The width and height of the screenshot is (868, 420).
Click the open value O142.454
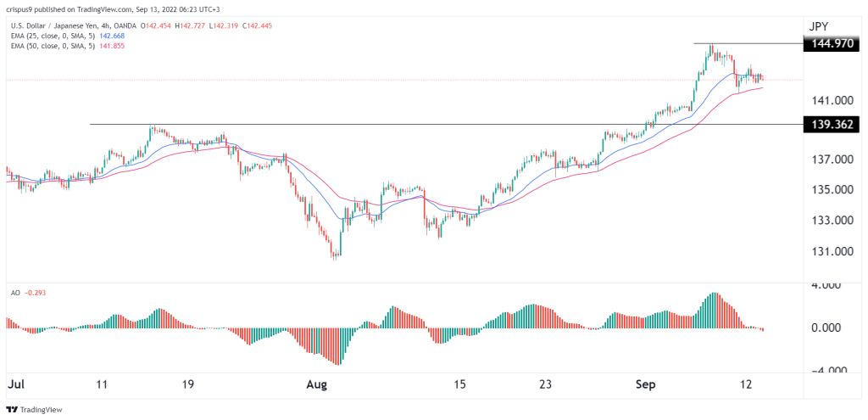coord(158,26)
